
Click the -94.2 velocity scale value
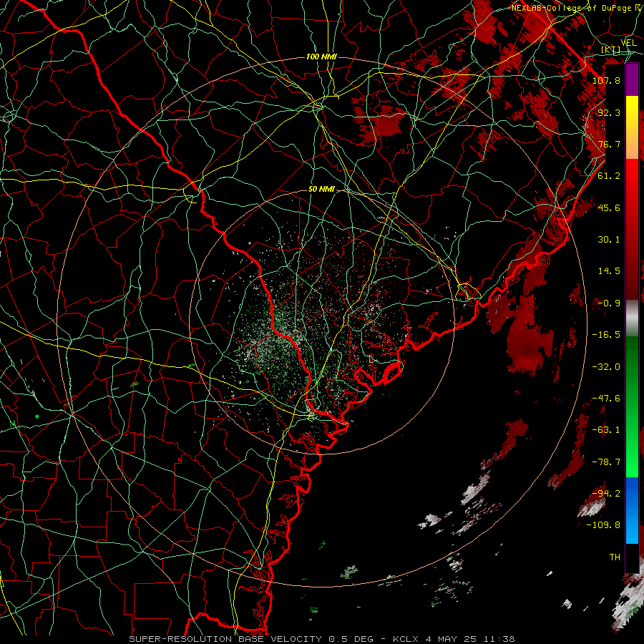[x=606, y=494]
